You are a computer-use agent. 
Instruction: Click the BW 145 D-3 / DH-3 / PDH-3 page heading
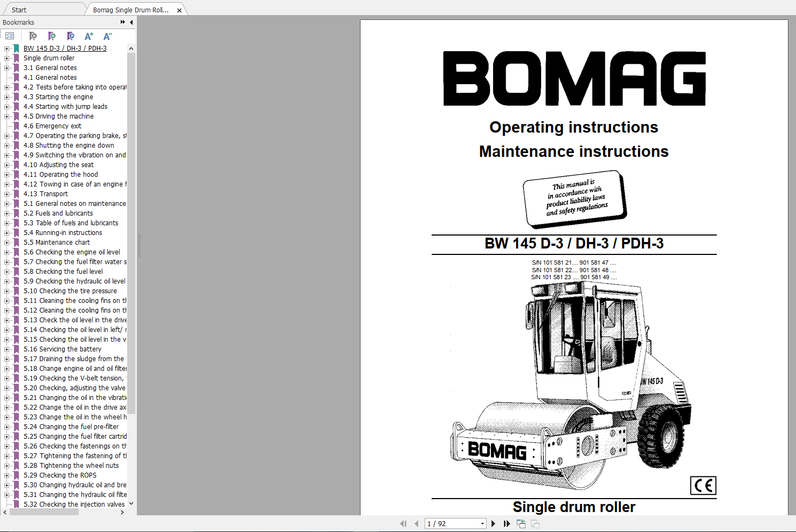point(574,244)
